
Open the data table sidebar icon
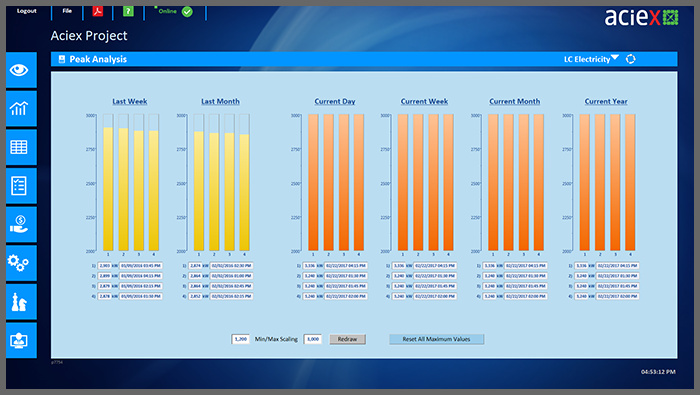[19, 147]
